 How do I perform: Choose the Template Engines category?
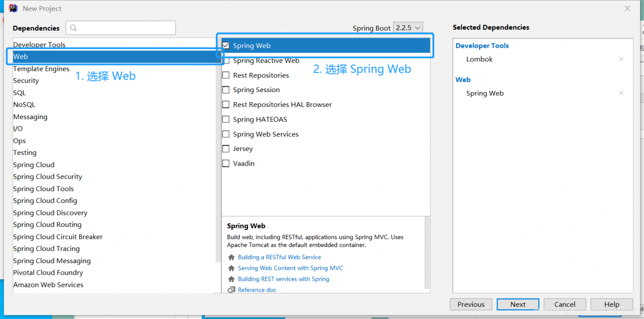pos(41,69)
